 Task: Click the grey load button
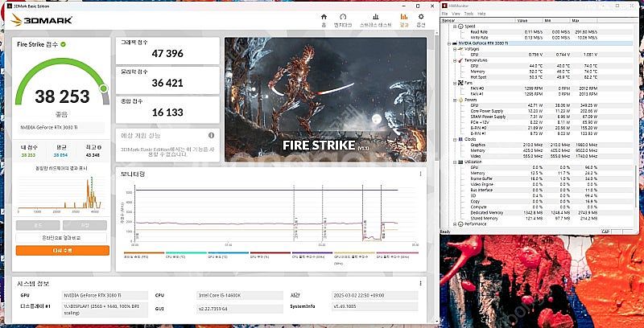(38, 225)
